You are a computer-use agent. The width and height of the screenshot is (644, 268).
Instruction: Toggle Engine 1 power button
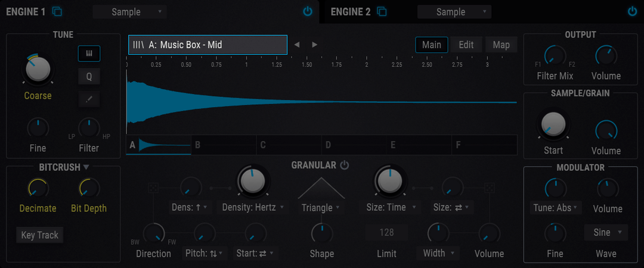pyautogui.click(x=308, y=11)
